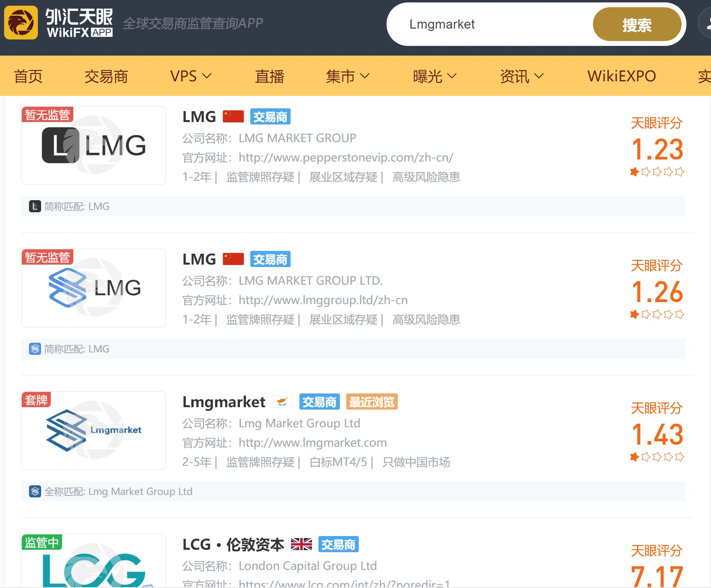Click the 只做中国市场 label text
The image size is (711, 588).
(x=416, y=462)
